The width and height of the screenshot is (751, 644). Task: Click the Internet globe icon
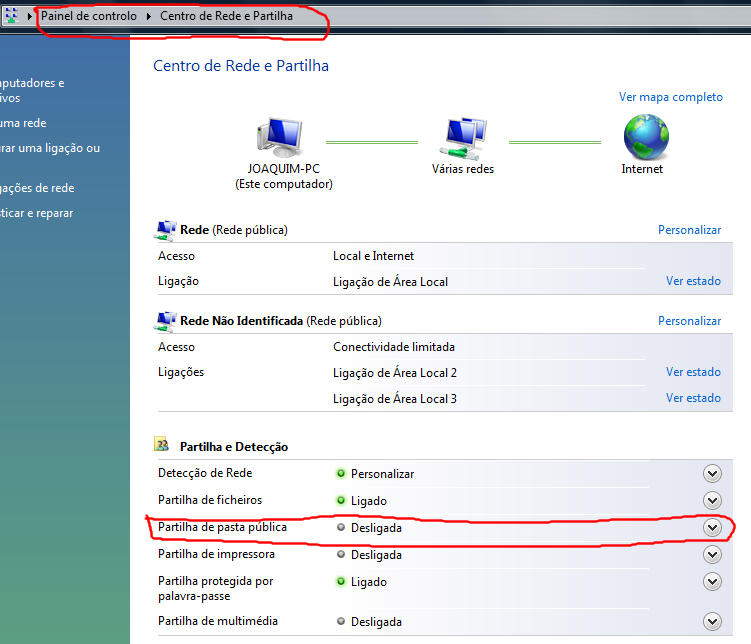pos(646,137)
